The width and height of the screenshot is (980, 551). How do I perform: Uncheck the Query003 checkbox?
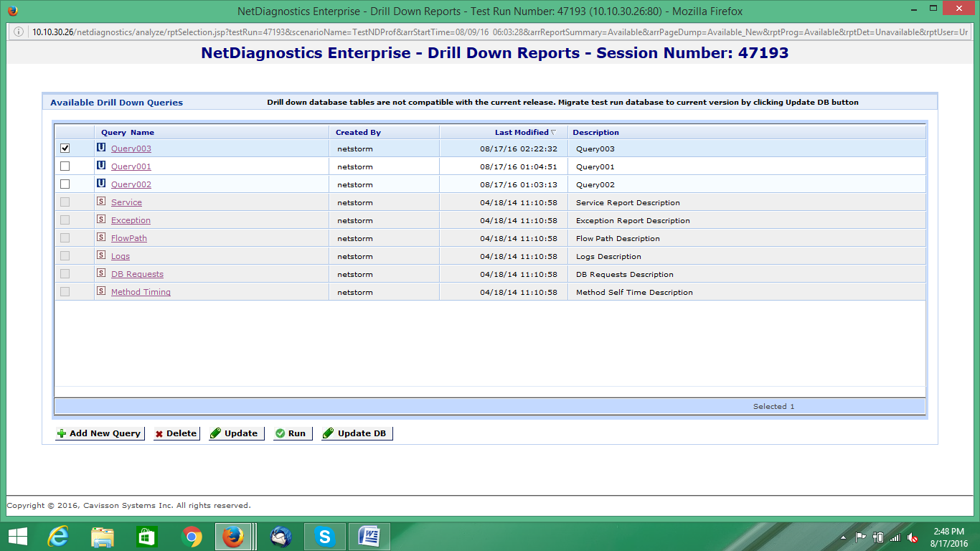(65, 148)
